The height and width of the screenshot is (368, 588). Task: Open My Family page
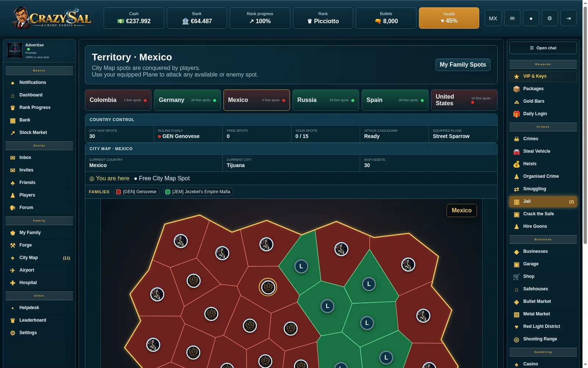pos(39,233)
